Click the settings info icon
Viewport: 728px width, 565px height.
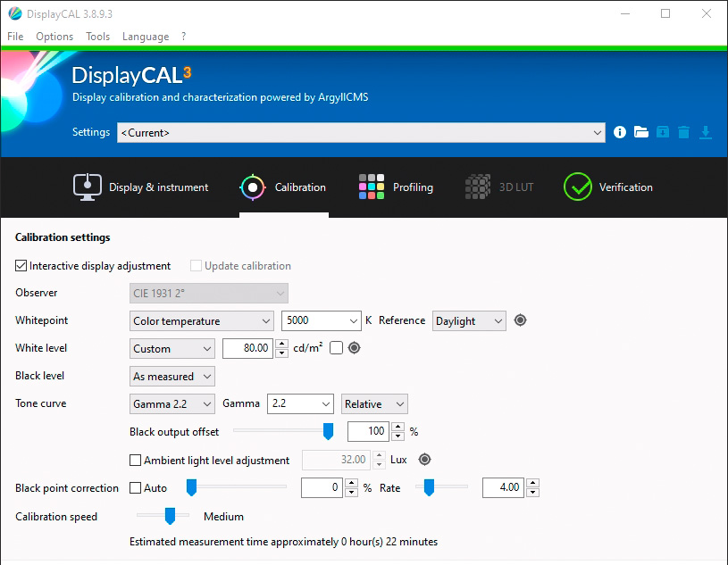(619, 132)
